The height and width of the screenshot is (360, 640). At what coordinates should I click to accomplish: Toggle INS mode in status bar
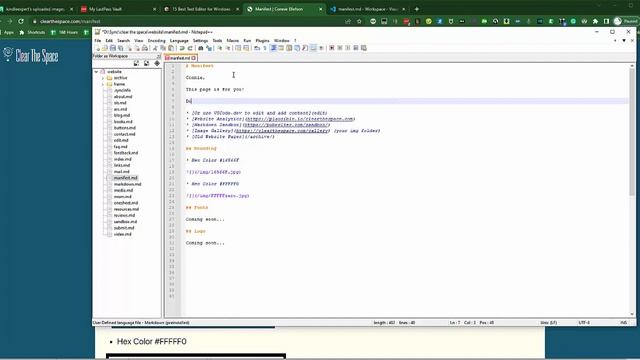click(x=623, y=322)
